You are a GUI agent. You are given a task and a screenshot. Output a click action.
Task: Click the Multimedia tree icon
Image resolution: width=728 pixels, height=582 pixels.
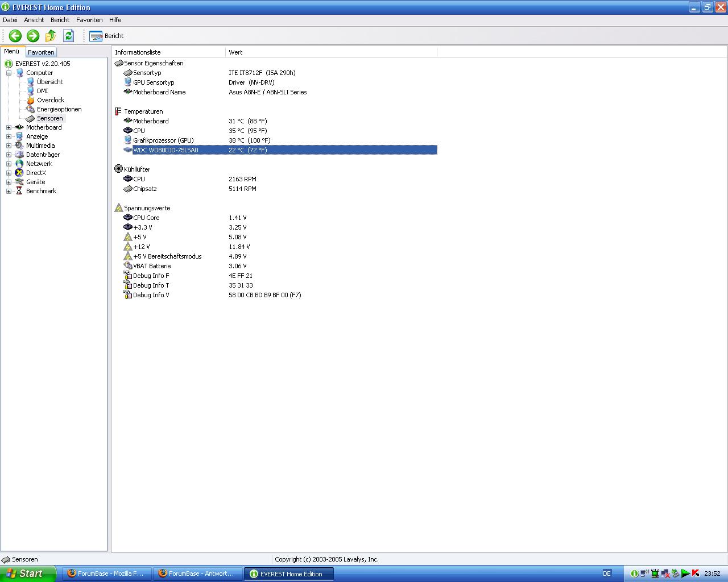coord(19,145)
